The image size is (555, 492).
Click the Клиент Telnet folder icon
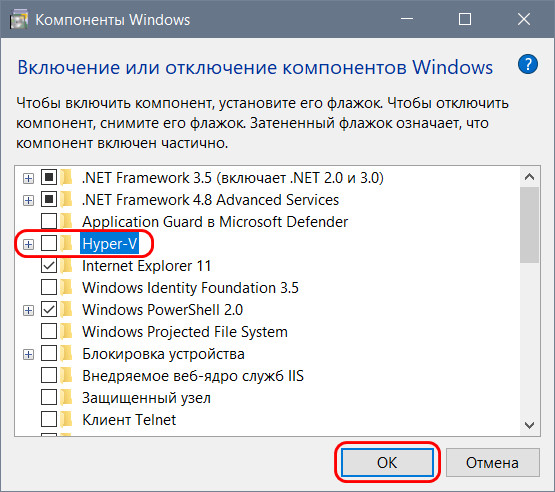click(x=66, y=419)
